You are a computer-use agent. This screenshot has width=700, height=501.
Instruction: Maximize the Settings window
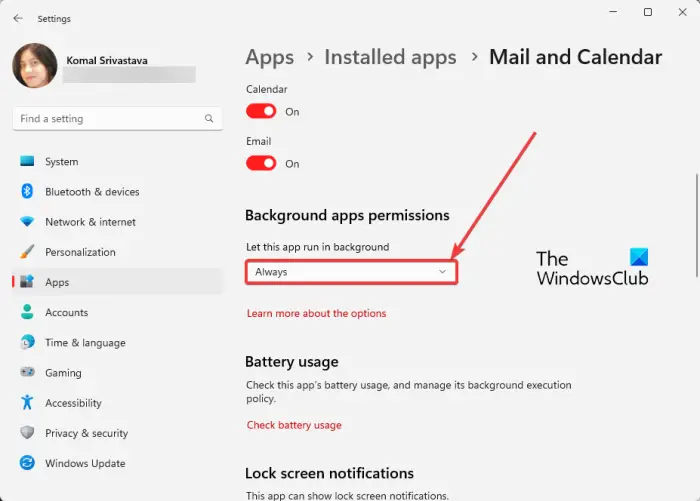point(648,12)
